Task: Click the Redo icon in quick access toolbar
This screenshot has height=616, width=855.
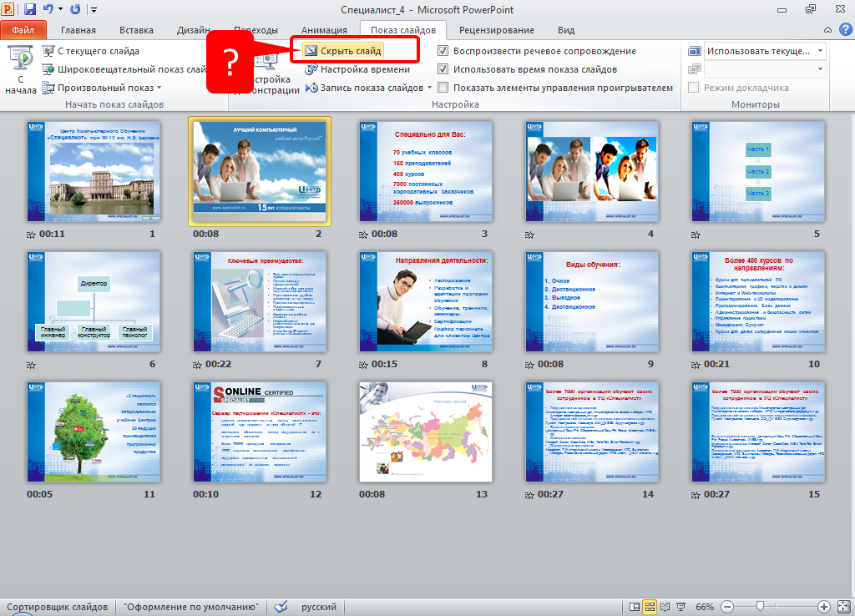Action: click(x=76, y=10)
